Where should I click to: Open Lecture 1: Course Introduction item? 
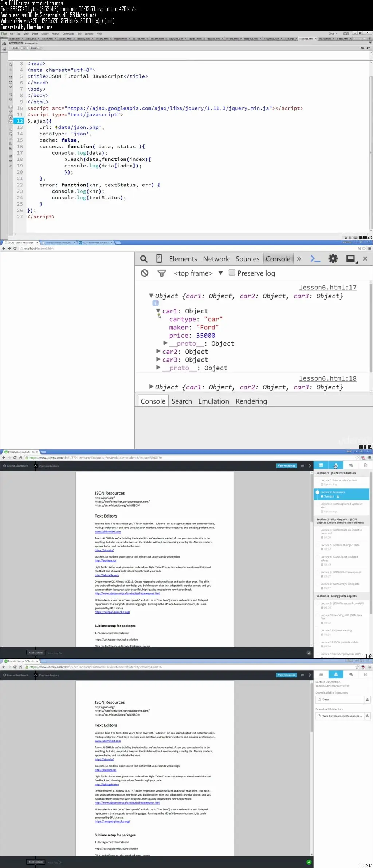pos(342,482)
